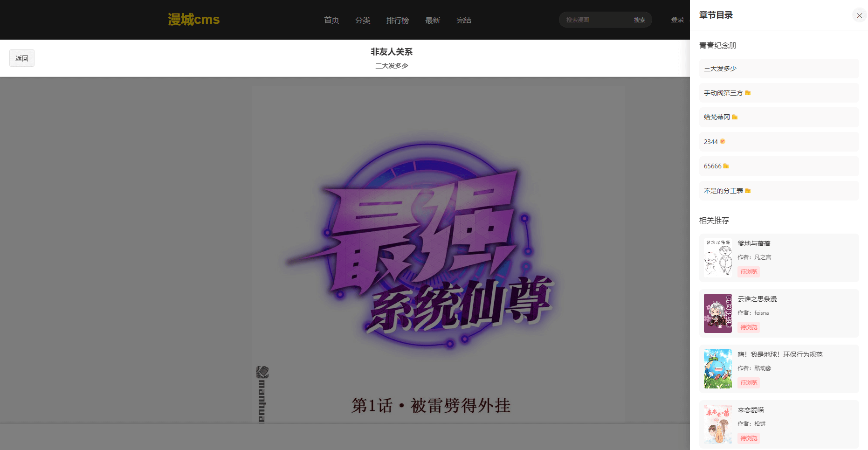
Task: Click the 返回 button to go back
Action: (x=21, y=58)
